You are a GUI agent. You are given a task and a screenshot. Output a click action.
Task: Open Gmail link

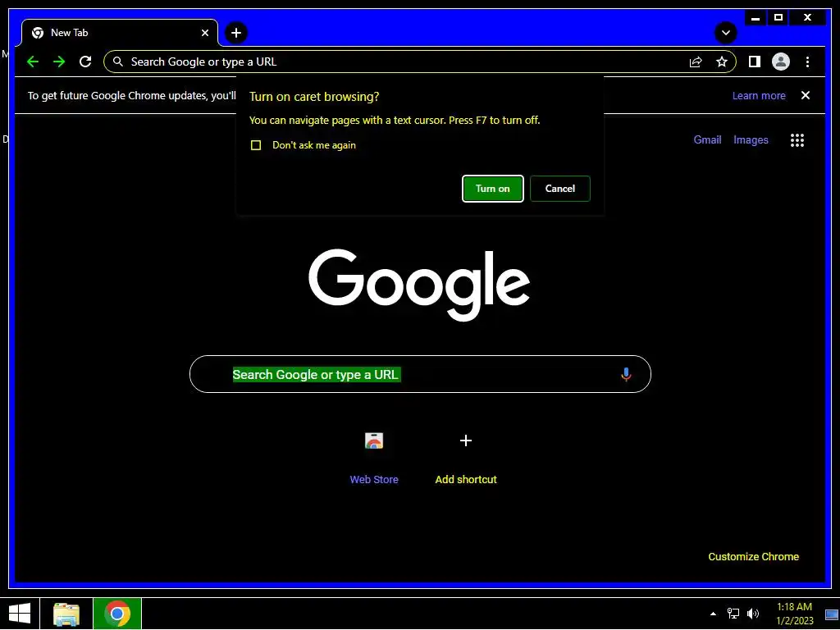click(x=707, y=139)
